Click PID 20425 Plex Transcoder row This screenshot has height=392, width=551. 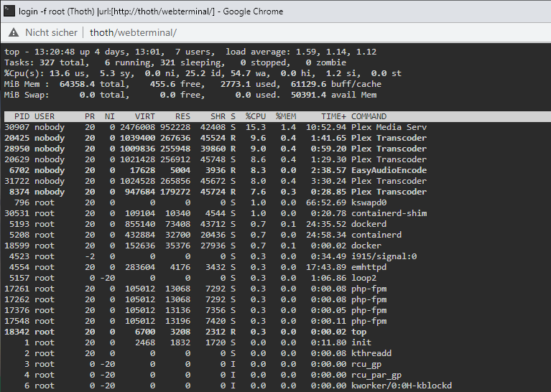click(x=216, y=138)
